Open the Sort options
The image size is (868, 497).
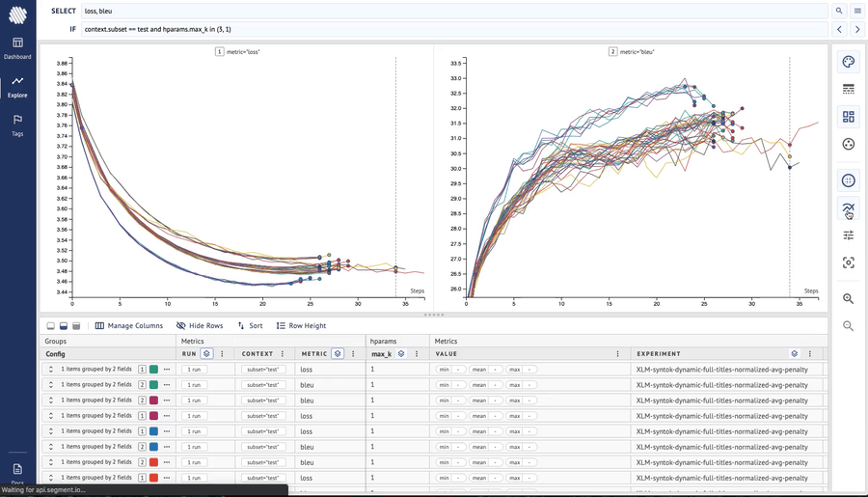coord(250,326)
